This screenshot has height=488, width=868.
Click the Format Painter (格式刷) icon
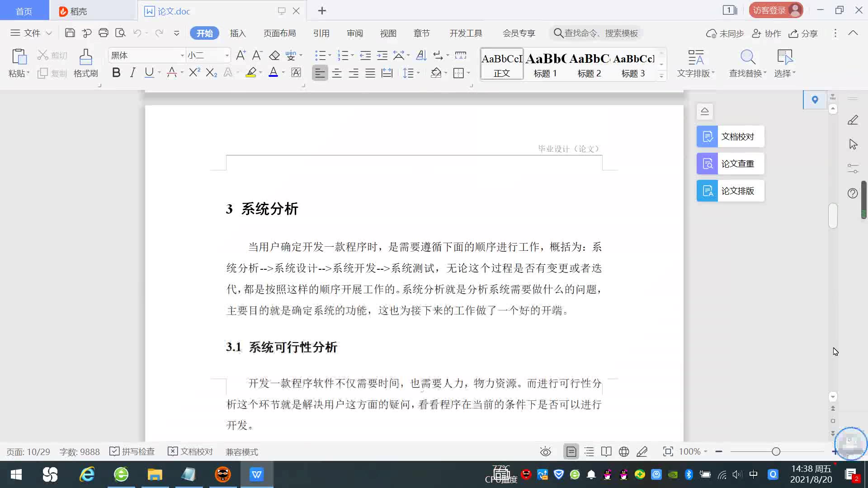[x=85, y=57]
